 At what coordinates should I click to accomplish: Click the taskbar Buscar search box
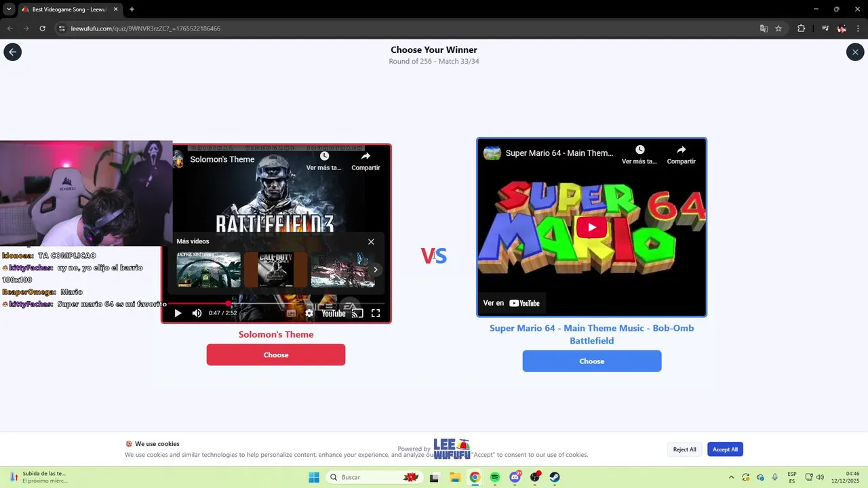pos(373,477)
